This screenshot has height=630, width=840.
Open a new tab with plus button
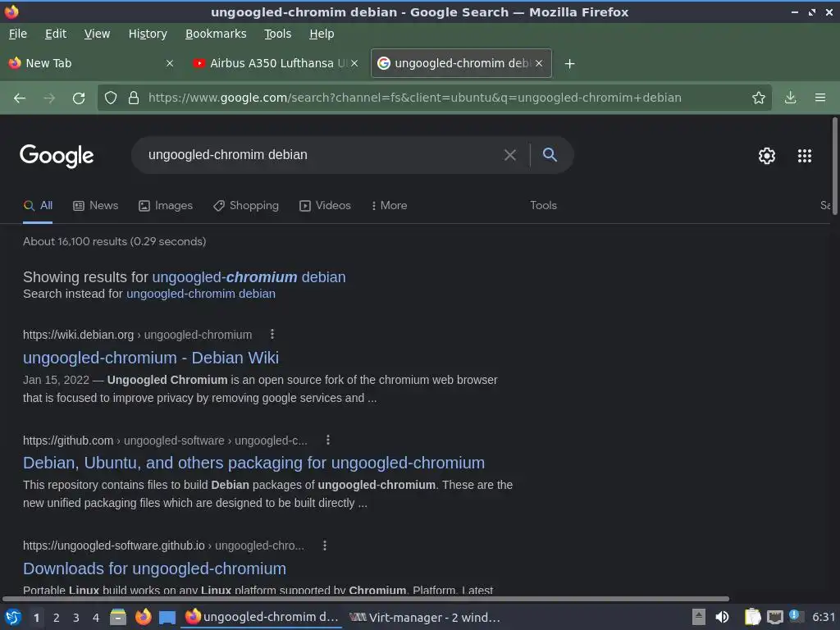pos(569,64)
